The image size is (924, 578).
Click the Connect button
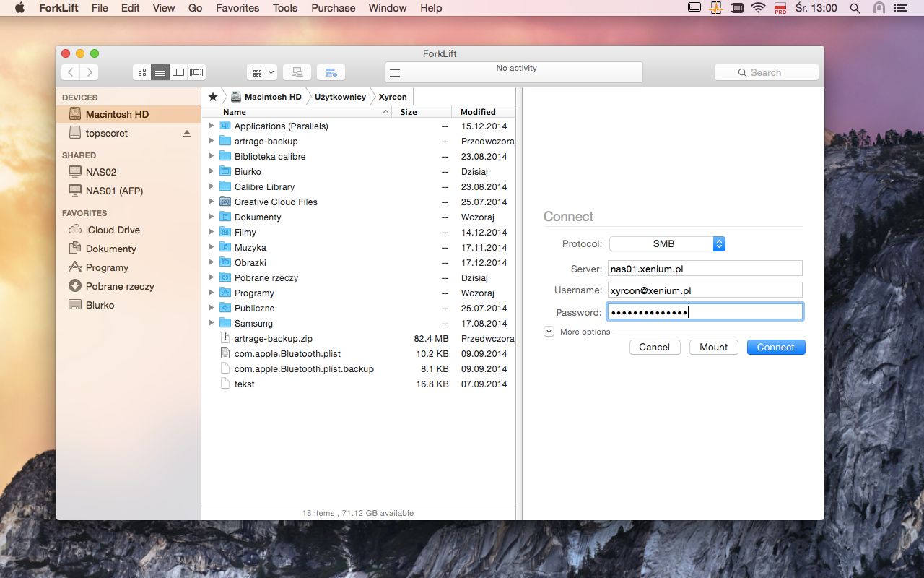[776, 348]
